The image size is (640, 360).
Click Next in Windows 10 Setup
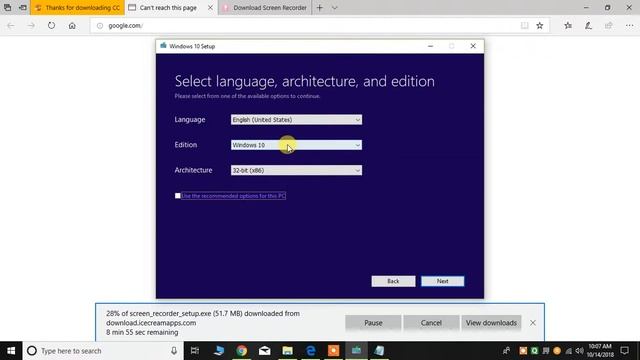[442, 281]
